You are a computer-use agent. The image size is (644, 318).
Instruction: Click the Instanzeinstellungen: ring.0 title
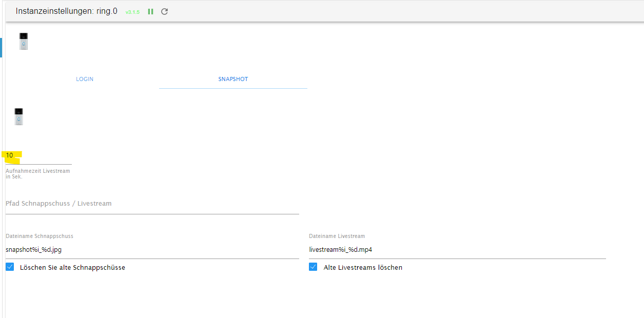[x=67, y=11]
